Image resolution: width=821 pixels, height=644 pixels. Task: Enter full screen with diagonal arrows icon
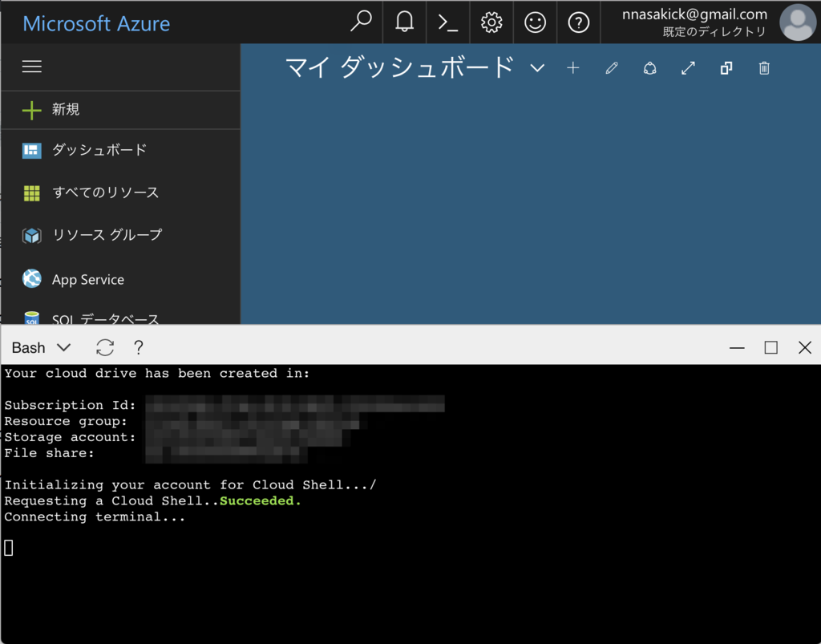688,68
